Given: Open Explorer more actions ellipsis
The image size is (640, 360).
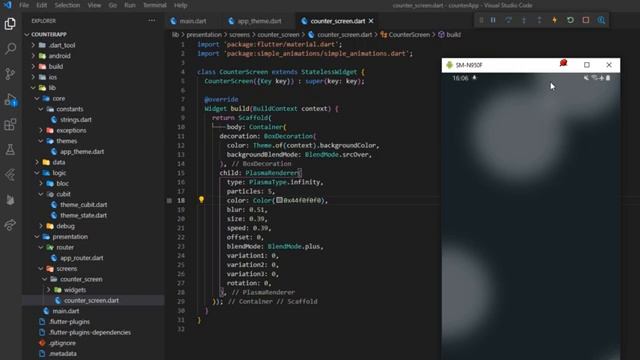Looking at the screenshot, I should 152,20.
